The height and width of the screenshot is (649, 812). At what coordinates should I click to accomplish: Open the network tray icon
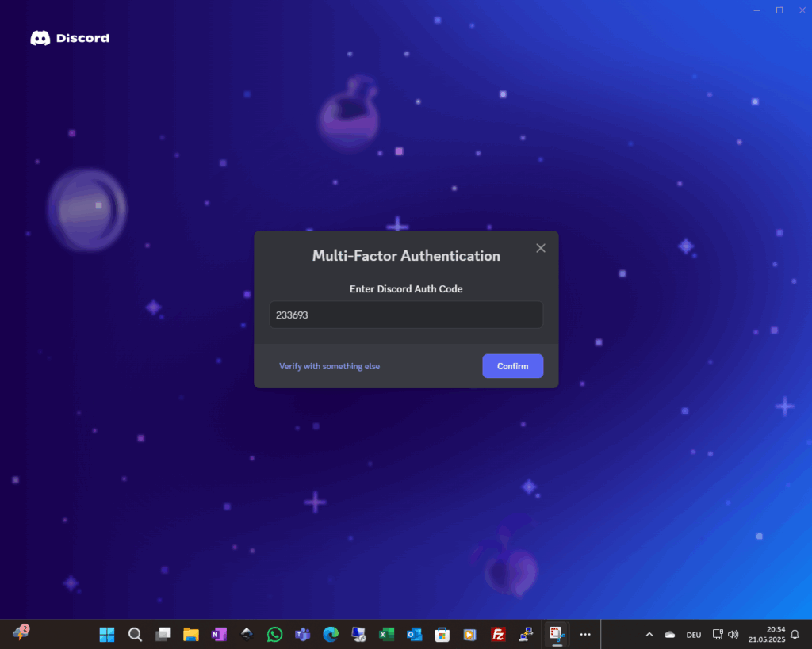click(718, 635)
